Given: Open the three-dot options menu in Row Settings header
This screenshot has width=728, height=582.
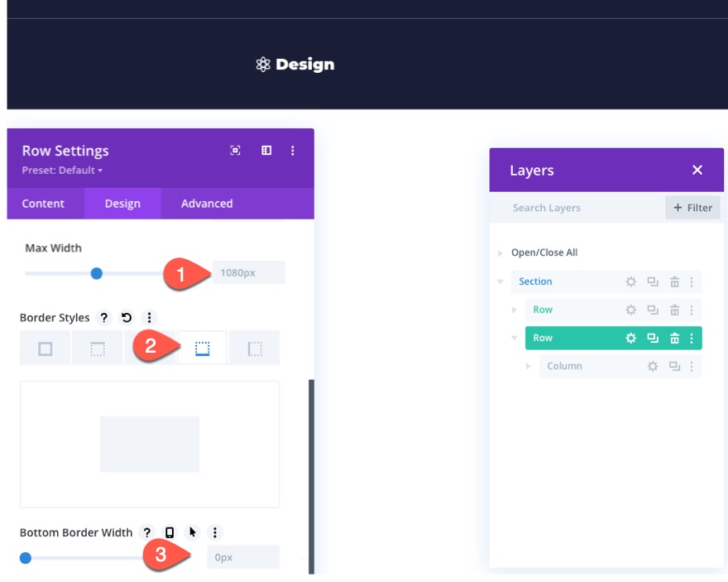Looking at the screenshot, I should (x=292, y=151).
